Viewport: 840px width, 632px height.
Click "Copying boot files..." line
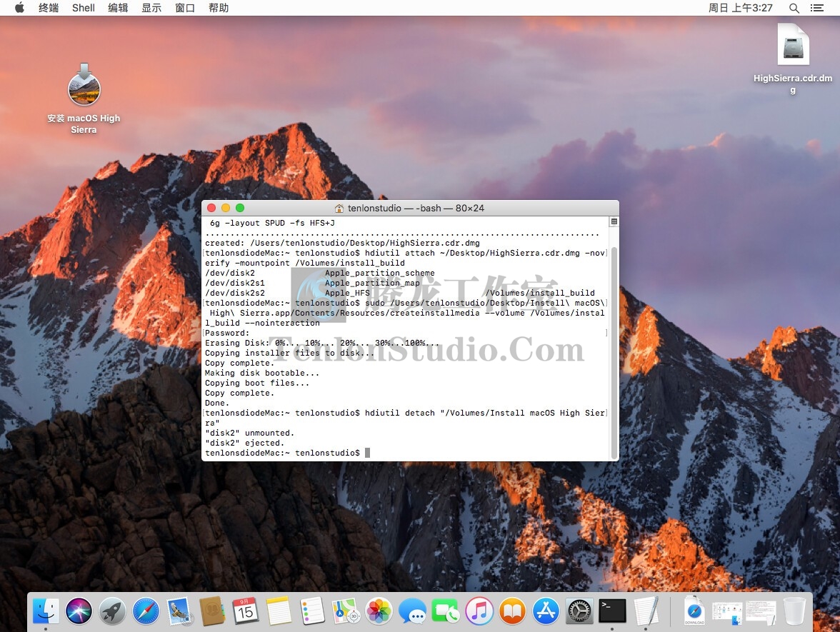click(x=257, y=383)
